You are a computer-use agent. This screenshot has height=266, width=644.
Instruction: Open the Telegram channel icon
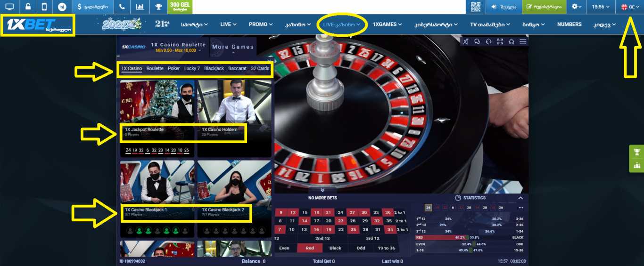62,7
